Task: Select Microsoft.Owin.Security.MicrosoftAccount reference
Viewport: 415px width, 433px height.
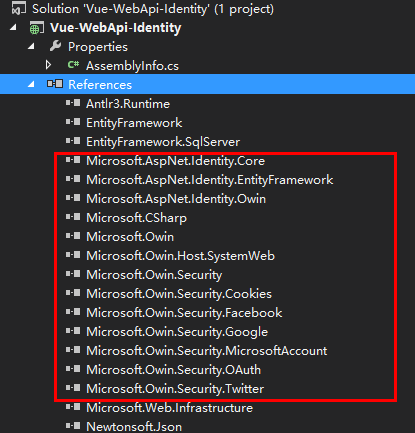Action: pyautogui.click(x=207, y=351)
